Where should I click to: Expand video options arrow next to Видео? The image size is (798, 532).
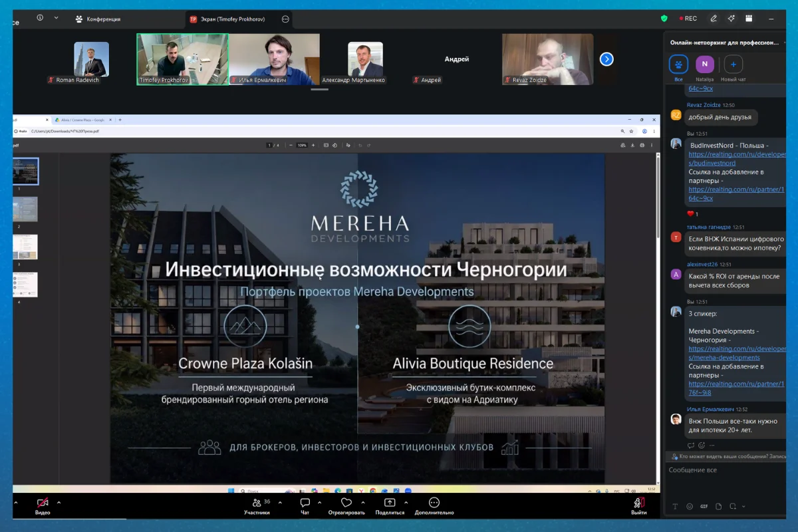(59, 503)
